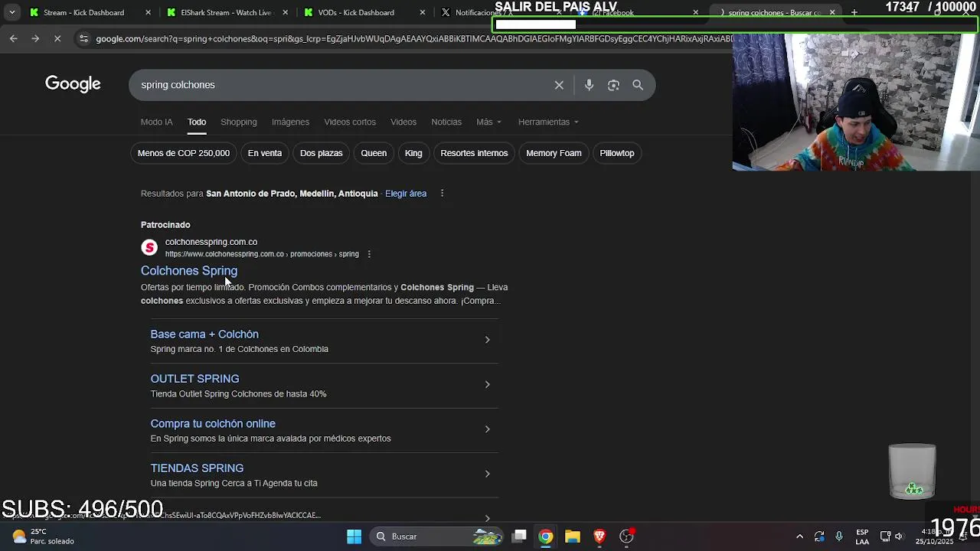This screenshot has width=980, height=551.
Task: Close the VODs - Kick Dashboard tab
Action: 423,12
